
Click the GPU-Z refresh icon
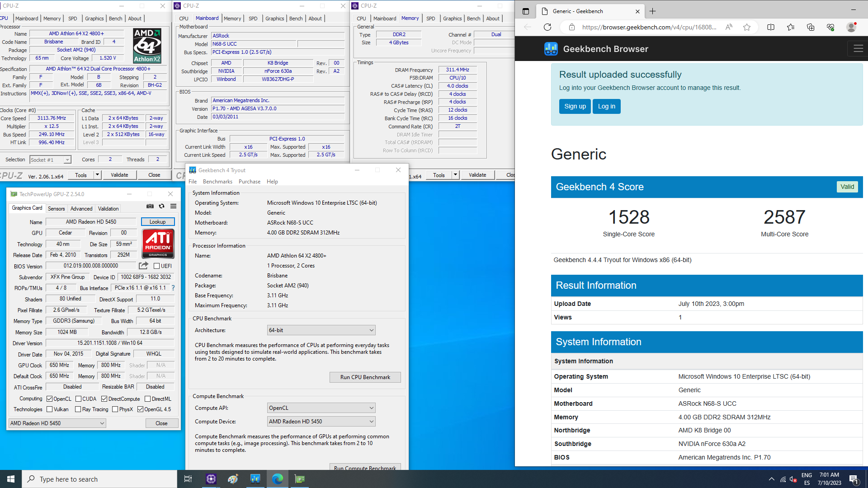click(161, 206)
